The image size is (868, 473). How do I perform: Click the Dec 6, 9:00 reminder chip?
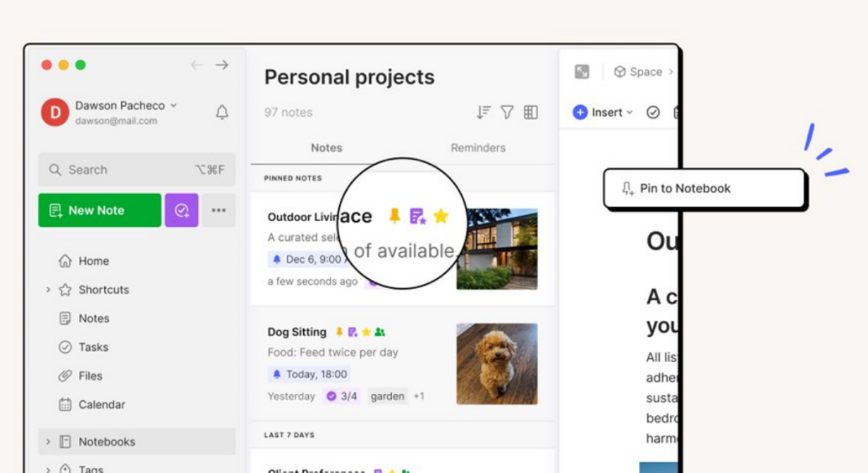308,259
